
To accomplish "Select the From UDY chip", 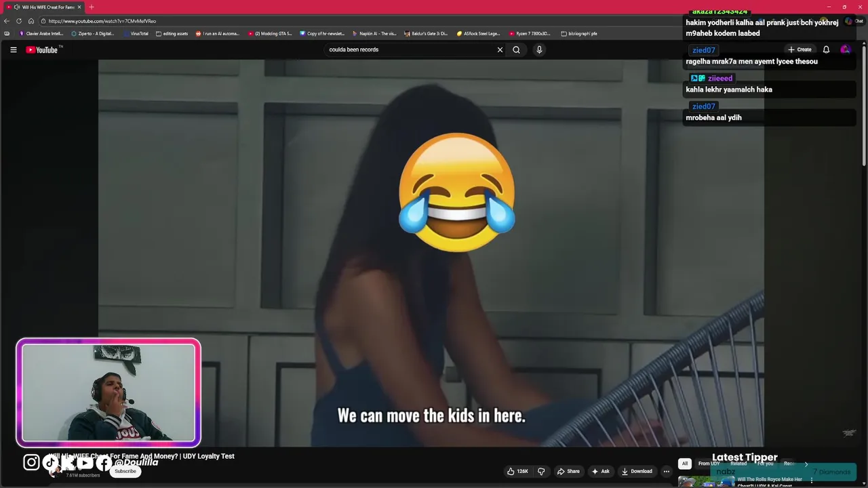I will pyautogui.click(x=709, y=464).
